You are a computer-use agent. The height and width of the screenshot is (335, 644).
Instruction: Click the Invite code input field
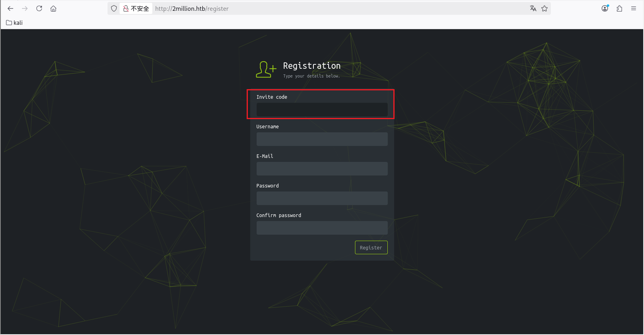click(x=322, y=110)
